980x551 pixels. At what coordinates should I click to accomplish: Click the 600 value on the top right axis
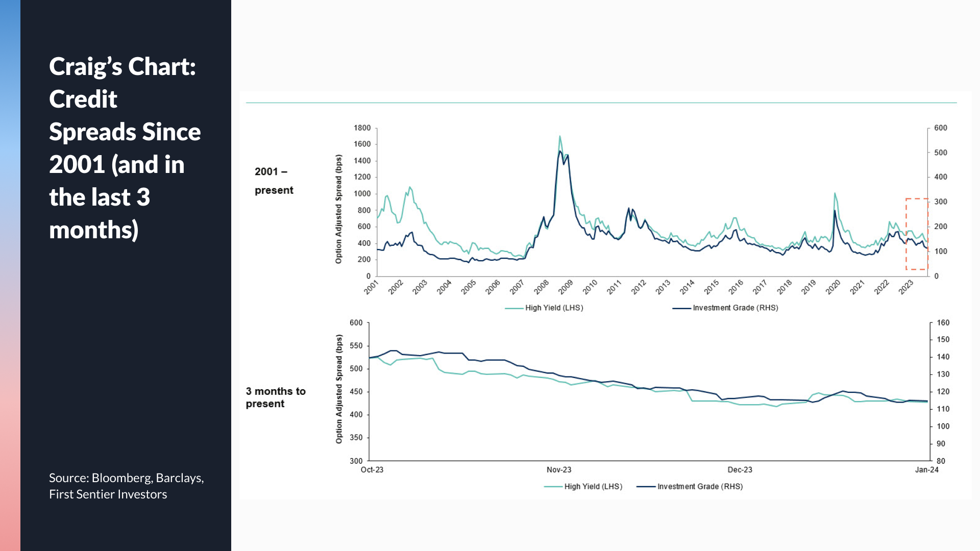940,128
